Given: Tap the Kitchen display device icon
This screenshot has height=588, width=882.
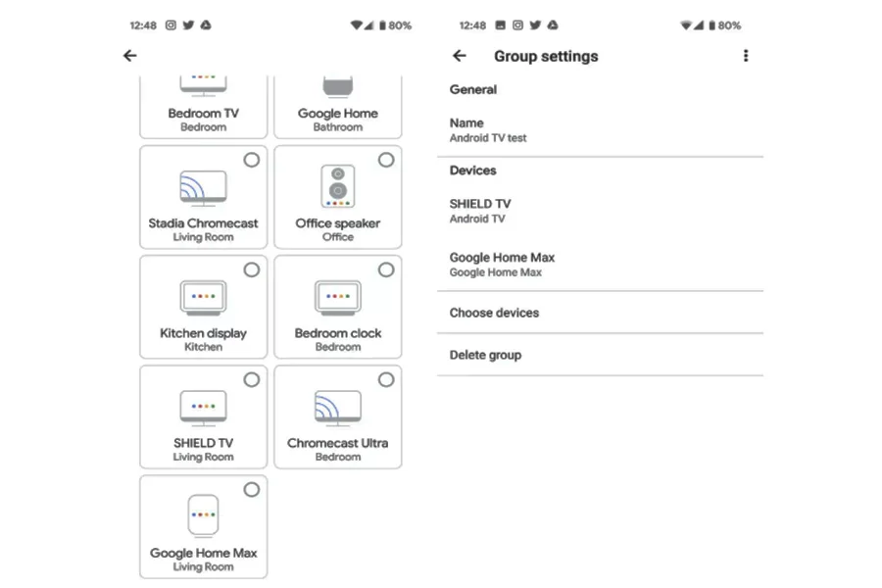Looking at the screenshot, I should click(x=203, y=298).
